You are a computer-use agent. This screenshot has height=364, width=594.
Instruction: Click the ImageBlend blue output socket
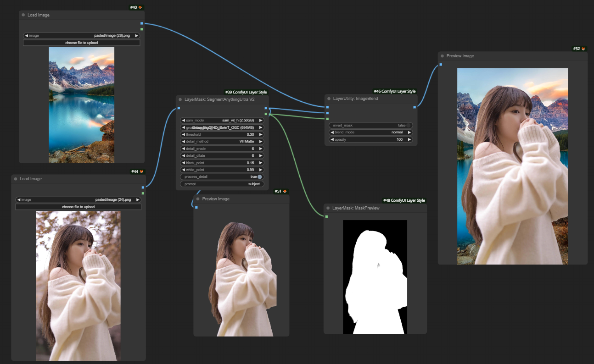[415, 107]
